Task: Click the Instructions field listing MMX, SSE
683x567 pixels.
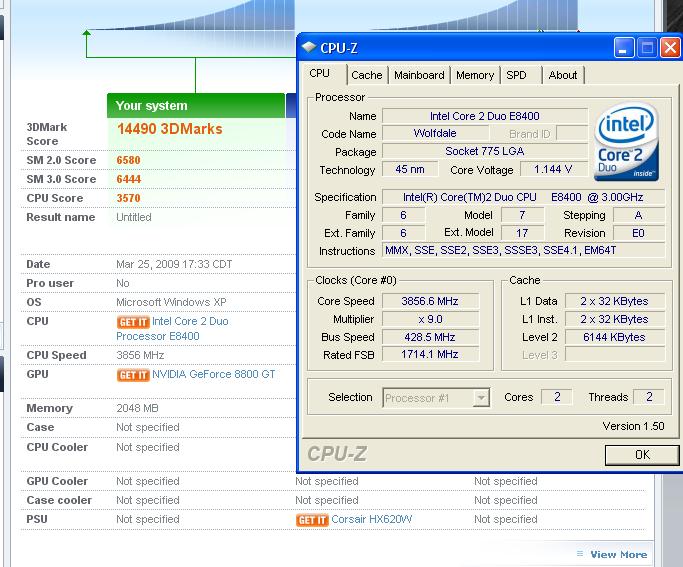Action: point(523,250)
